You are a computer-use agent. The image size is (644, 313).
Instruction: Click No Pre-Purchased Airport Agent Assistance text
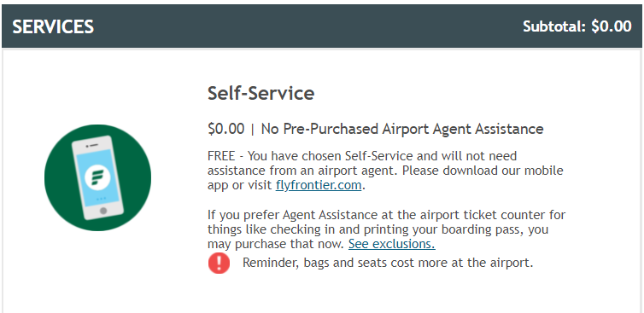pos(402,129)
